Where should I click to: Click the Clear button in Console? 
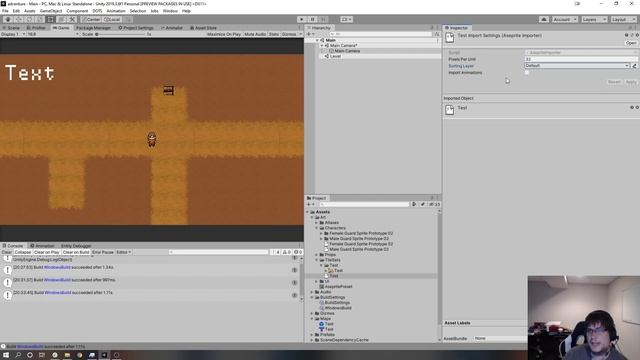7,252
